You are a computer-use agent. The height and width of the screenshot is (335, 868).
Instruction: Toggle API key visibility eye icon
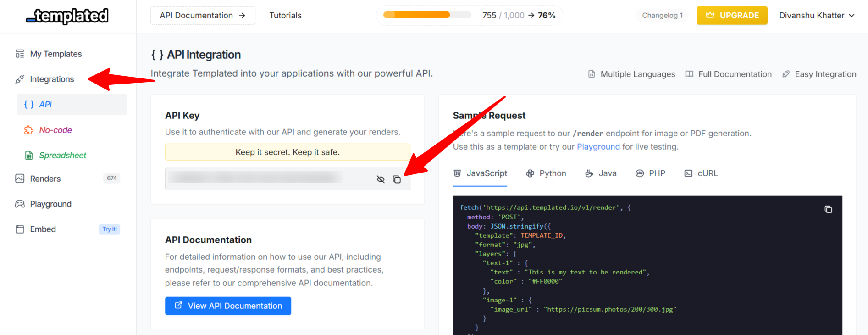[x=381, y=179]
